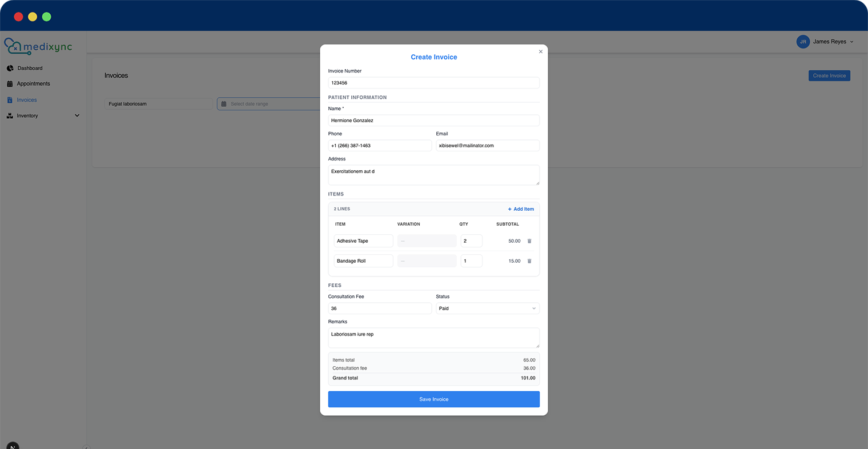This screenshot has height=449, width=868.
Task: Click the Dashboard pie chart icon
Action: coord(10,68)
